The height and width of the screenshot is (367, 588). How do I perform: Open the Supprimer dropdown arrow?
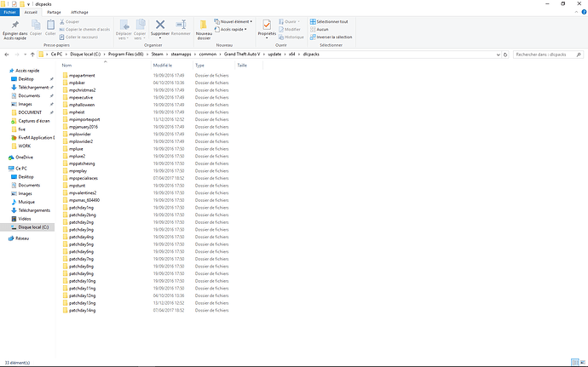[x=160, y=37]
